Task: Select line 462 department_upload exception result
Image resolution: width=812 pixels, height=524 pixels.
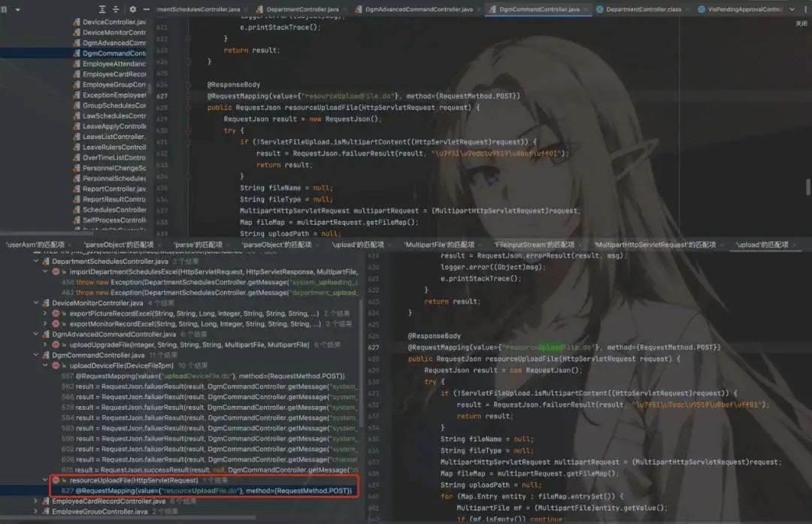Action: [x=210, y=292]
